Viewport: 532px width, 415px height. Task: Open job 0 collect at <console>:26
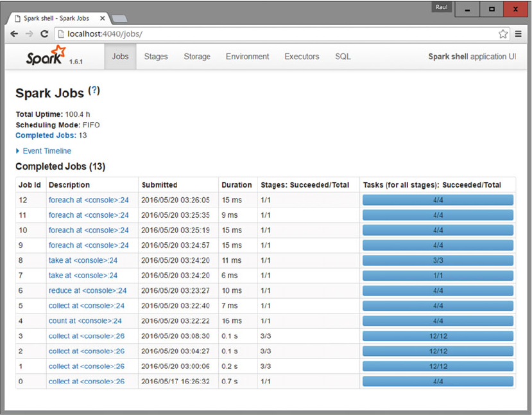coord(87,382)
